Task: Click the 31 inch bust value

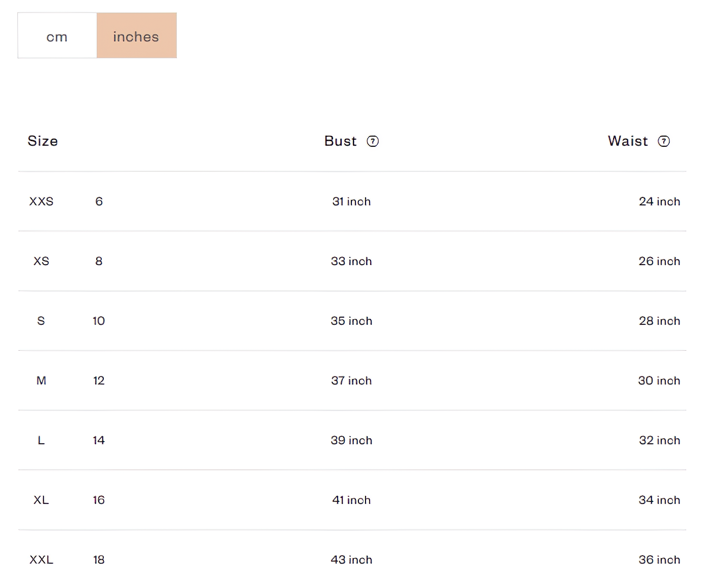Action: [x=352, y=201]
